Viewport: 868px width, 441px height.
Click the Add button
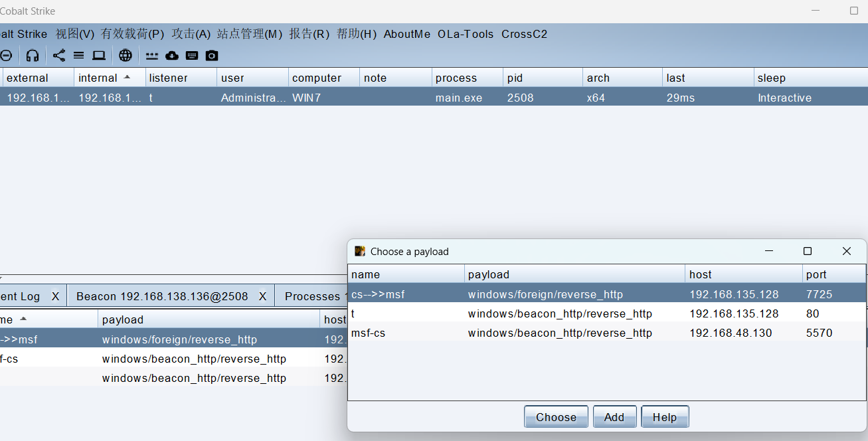pyautogui.click(x=614, y=417)
